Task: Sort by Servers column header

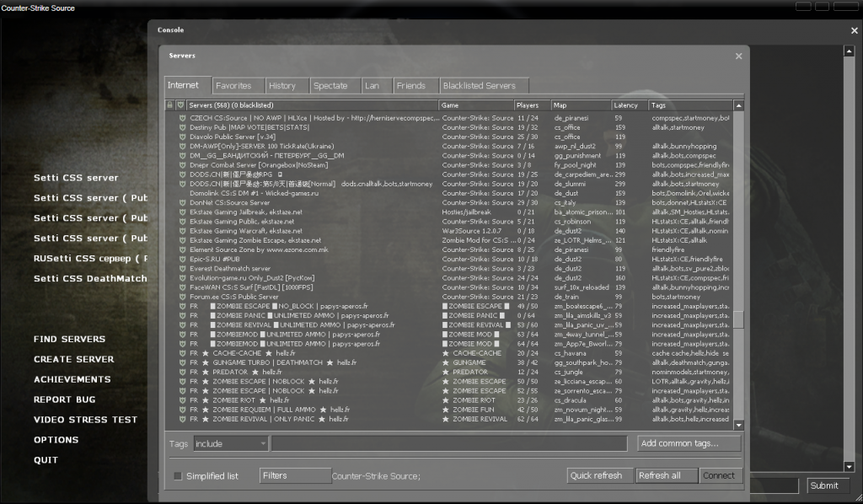Action: coord(312,105)
